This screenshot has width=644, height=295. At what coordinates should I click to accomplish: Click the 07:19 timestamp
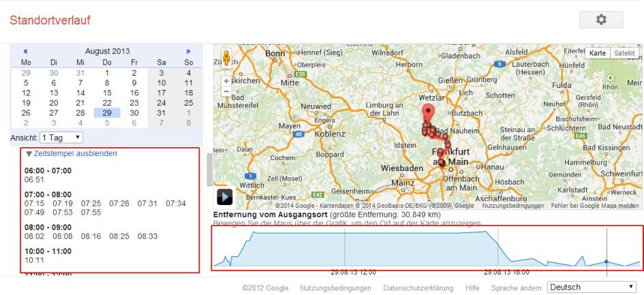[x=63, y=204]
